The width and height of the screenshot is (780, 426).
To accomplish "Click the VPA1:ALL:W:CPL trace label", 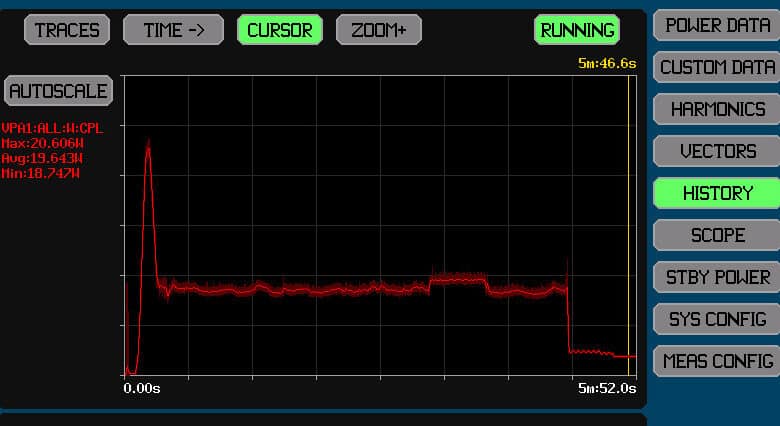I will pos(52,128).
